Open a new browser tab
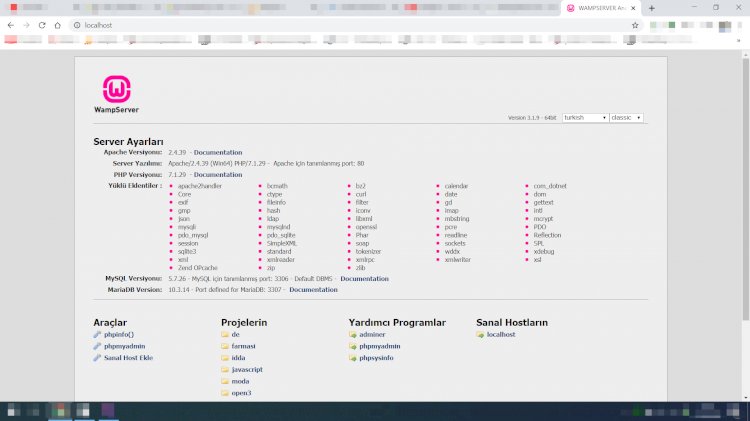750x421 pixels. click(651, 8)
